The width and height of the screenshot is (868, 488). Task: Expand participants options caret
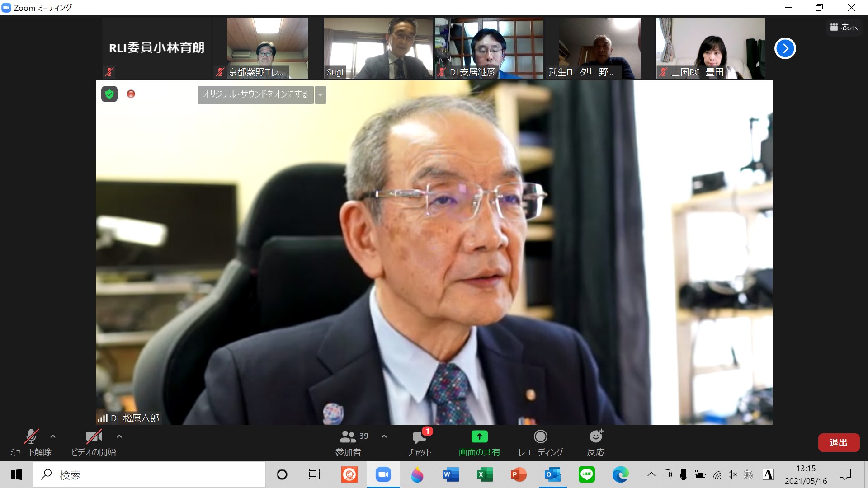pyautogui.click(x=384, y=436)
